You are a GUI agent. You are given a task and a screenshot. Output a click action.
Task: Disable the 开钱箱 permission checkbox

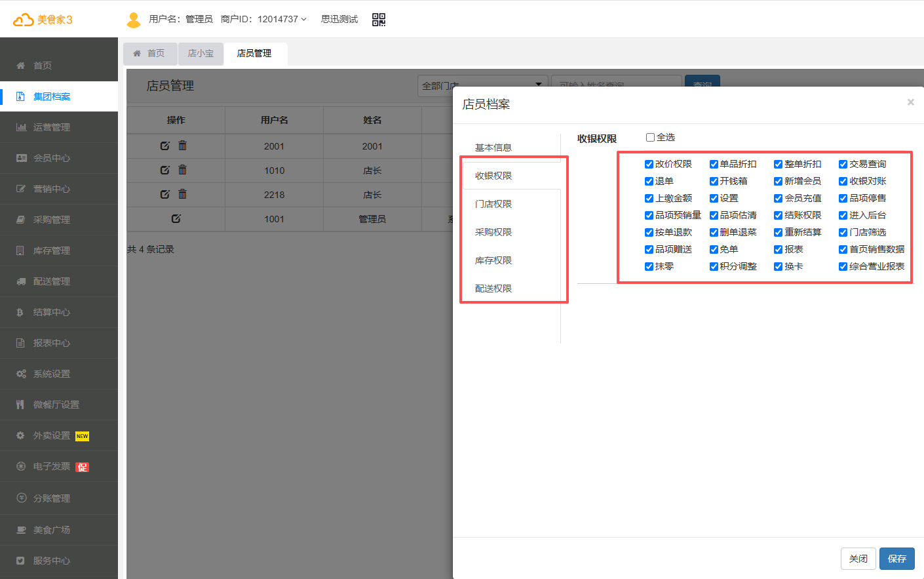point(714,182)
